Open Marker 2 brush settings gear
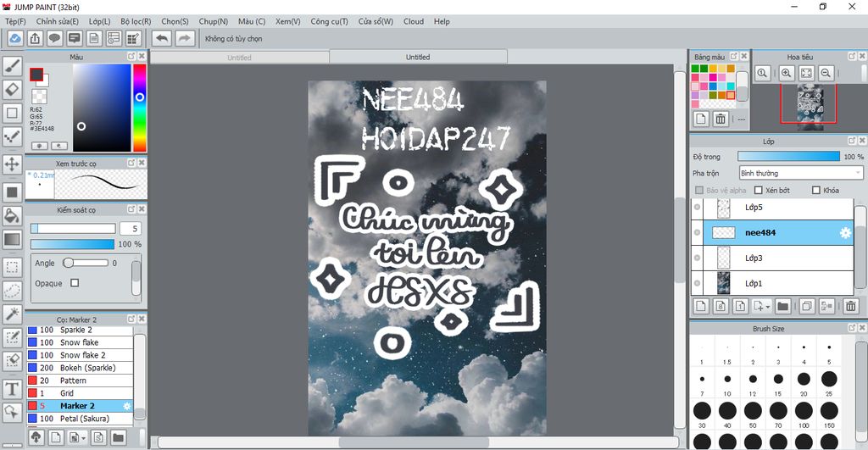The image size is (868, 450). click(x=127, y=406)
